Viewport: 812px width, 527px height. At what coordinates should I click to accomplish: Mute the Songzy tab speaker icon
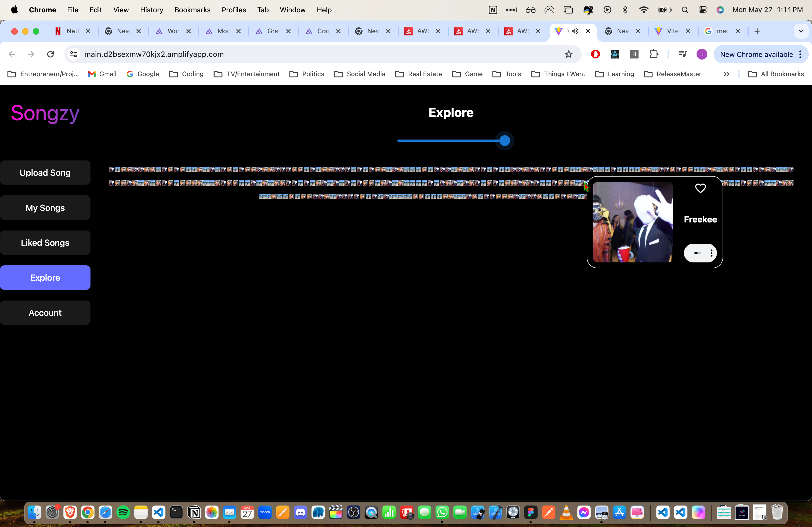tap(575, 31)
